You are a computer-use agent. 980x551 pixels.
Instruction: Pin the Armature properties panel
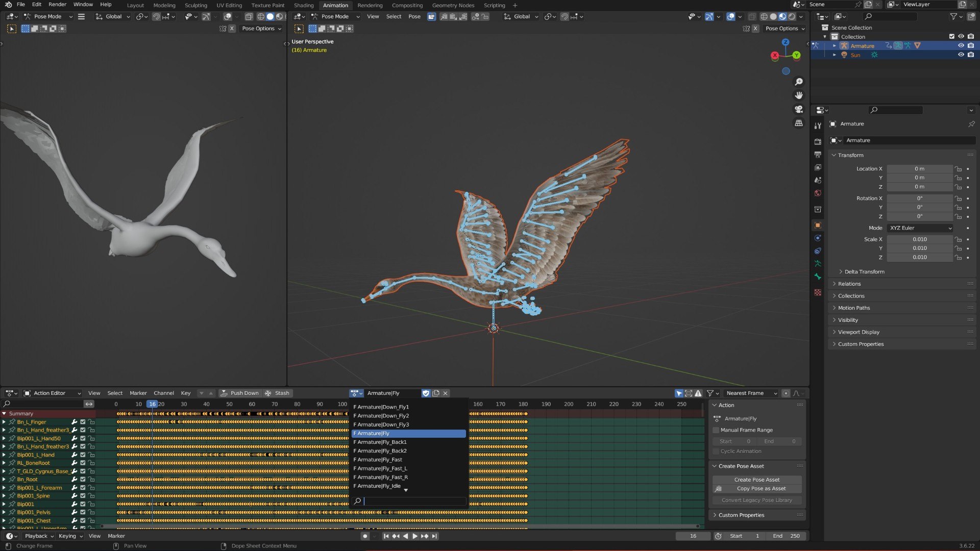click(971, 124)
